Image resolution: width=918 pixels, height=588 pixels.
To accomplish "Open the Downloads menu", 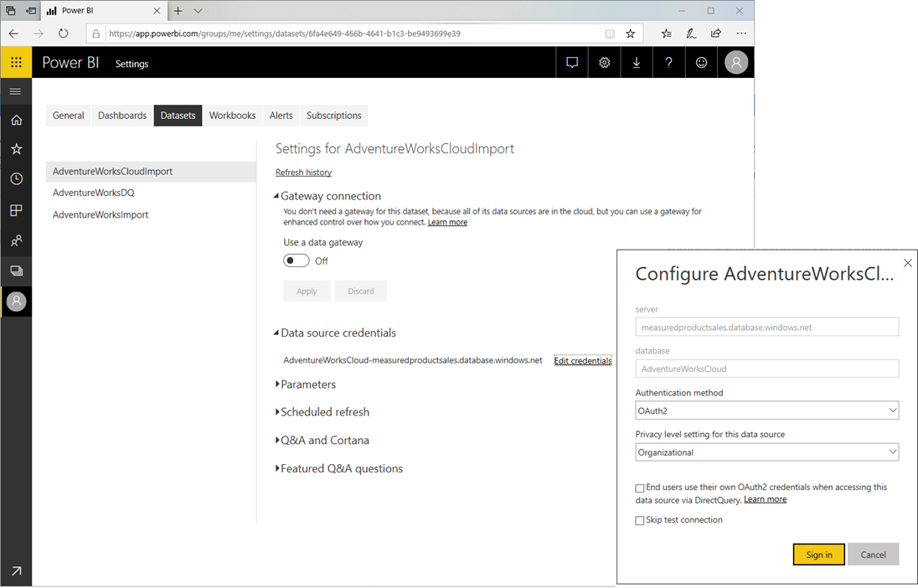I will tap(637, 62).
